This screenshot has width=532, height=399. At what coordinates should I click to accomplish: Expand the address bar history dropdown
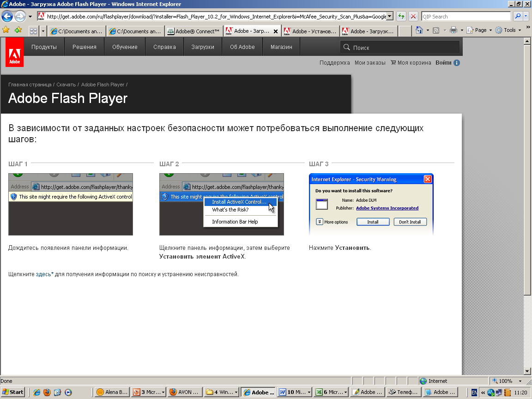click(x=390, y=16)
